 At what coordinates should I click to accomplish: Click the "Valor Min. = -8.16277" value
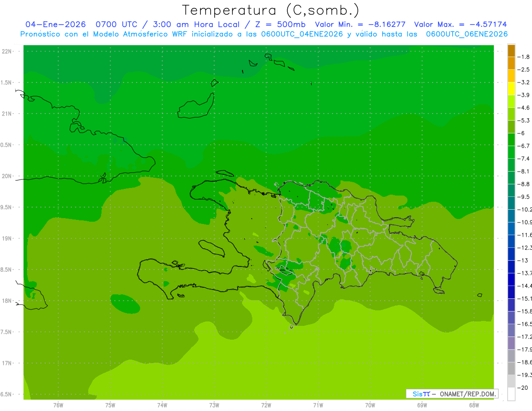point(360,25)
